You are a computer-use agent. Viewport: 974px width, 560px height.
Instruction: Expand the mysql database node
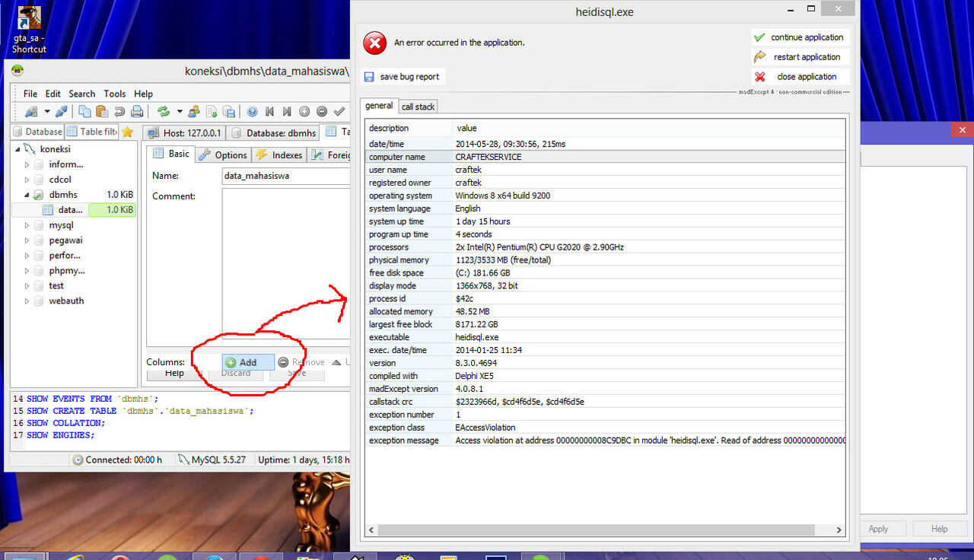(x=27, y=225)
